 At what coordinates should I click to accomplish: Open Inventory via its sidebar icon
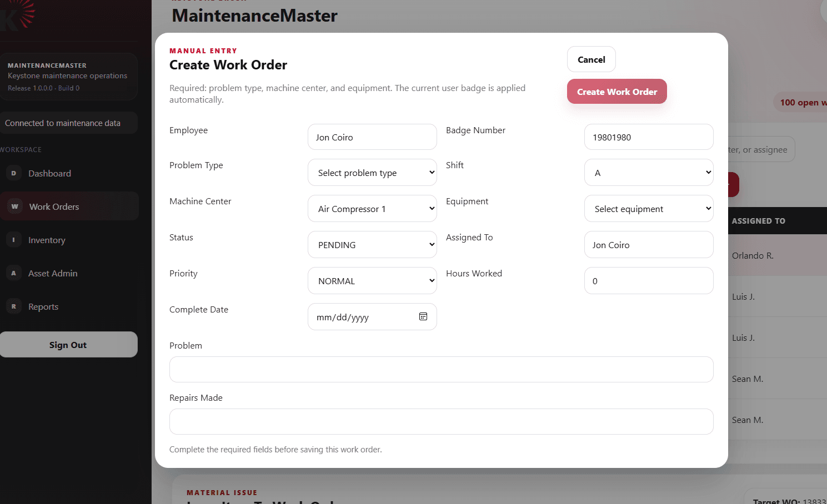[x=13, y=239]
